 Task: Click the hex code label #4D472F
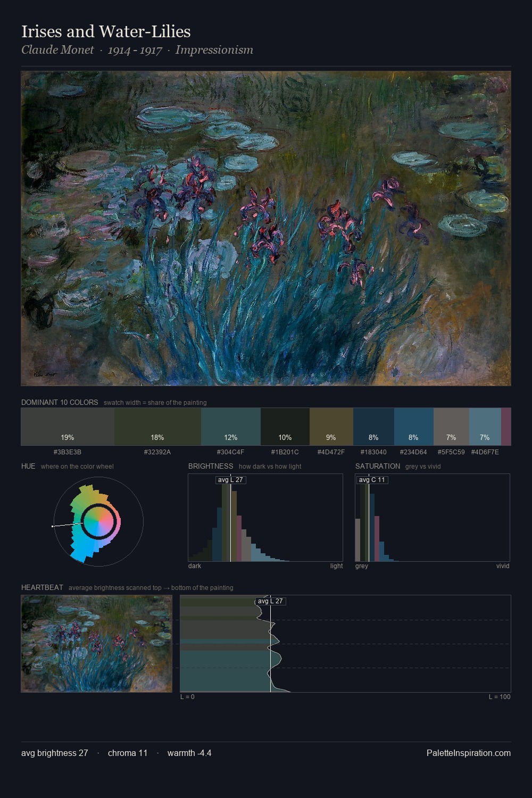point(331,452)
